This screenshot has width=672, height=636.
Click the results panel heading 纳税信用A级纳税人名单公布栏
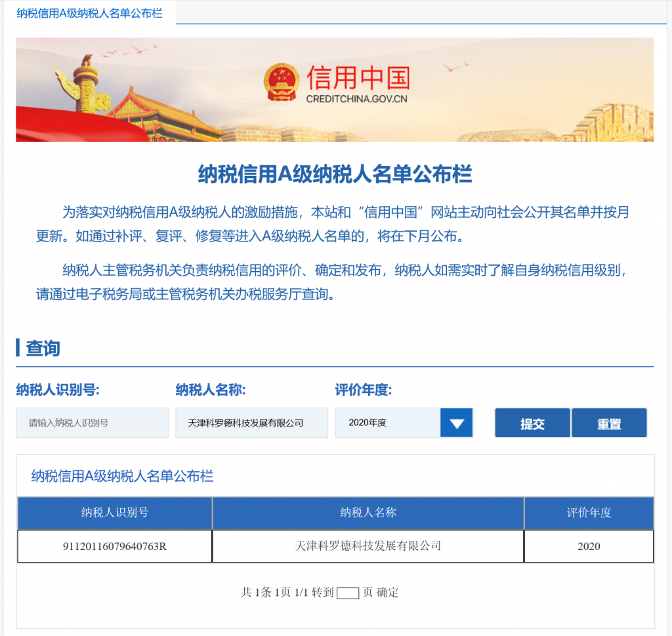(x=122, y=476)
